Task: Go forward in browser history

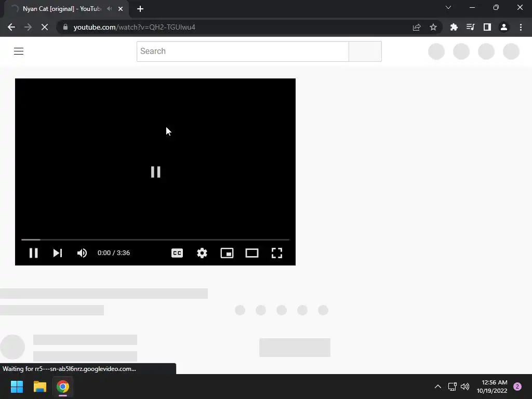Action: pos(28,27)
